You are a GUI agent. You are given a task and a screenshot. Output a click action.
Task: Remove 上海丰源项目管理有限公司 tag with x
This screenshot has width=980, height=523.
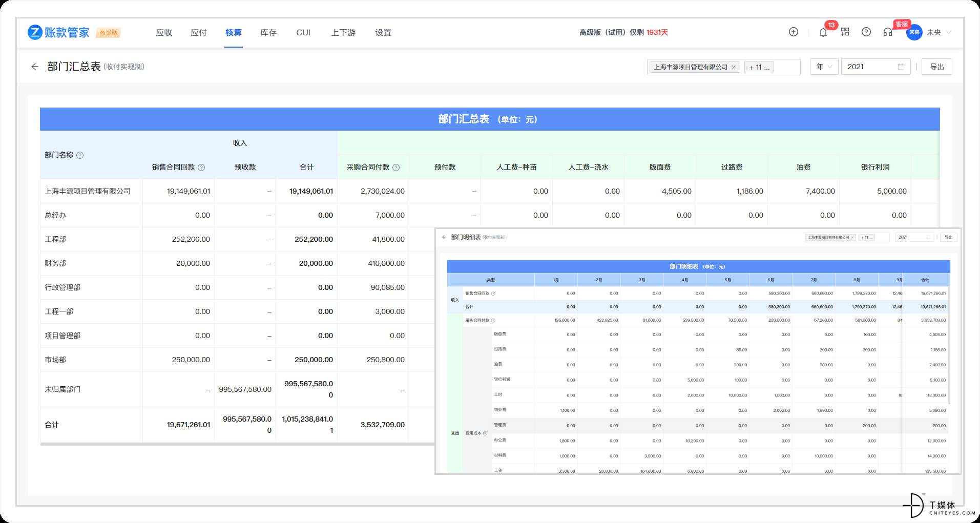(x=734, y=67)
